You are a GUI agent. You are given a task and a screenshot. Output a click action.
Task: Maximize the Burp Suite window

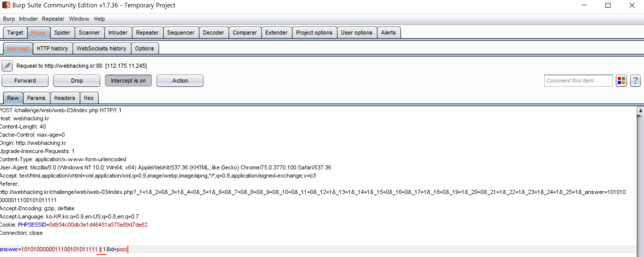tap(608, 5)
